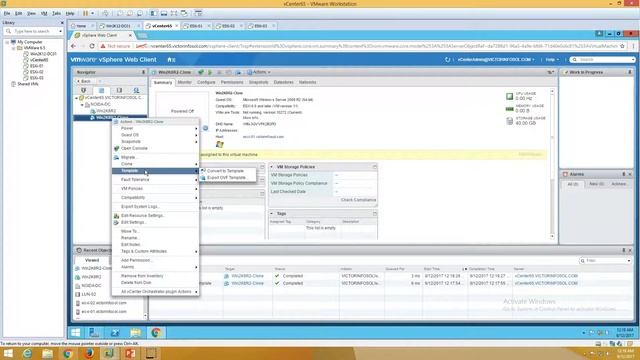This screenshot has width=640, height=360.
Task: Open the vCenterAdmin user dropdown
Action: (x=496, y=60)
